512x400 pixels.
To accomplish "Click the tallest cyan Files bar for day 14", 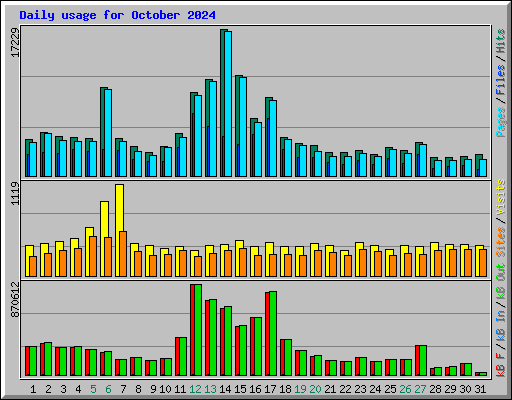I will click(x=228, y=104).
